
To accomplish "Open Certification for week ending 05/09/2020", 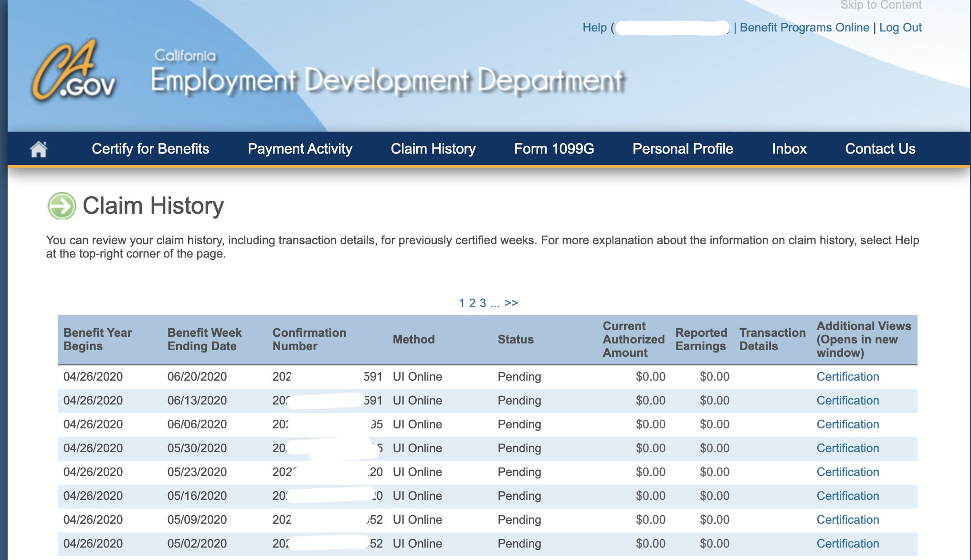I will pos(848,520).
